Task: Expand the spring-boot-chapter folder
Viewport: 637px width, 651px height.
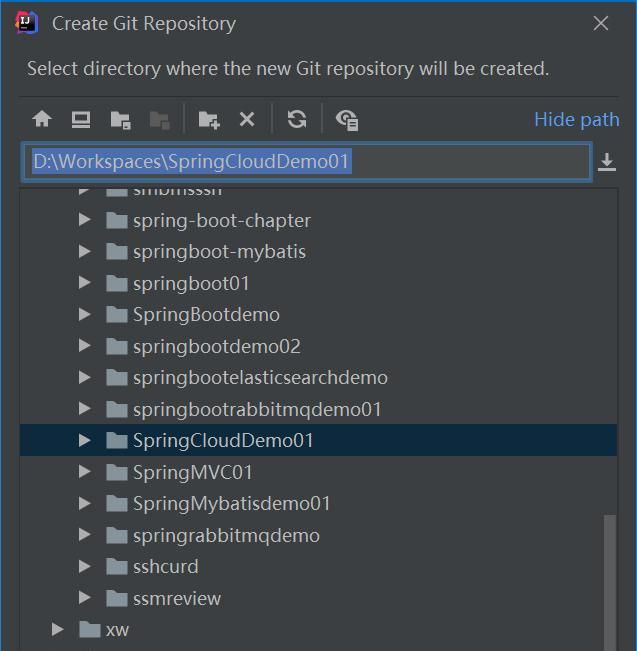Action: [85, 220]
